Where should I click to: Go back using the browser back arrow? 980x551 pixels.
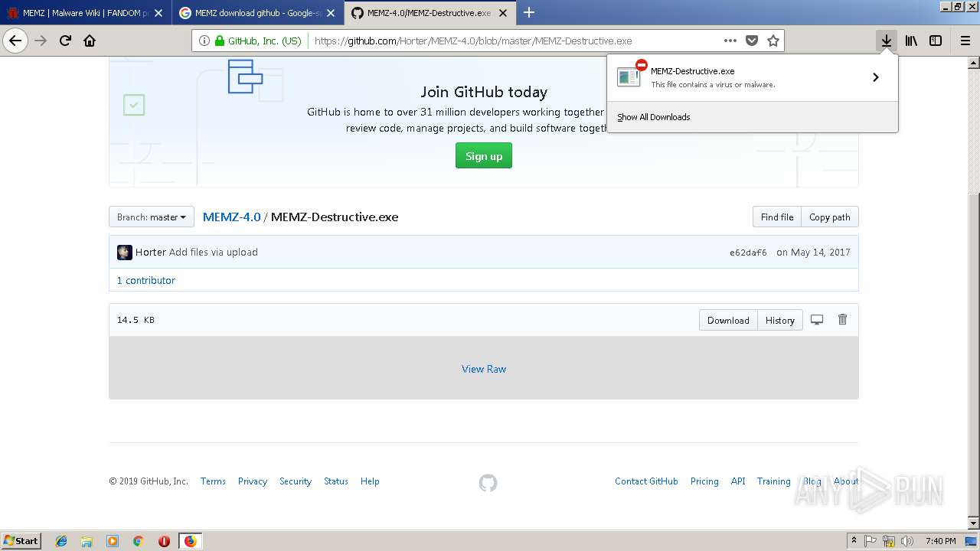(x=15, y=41)
